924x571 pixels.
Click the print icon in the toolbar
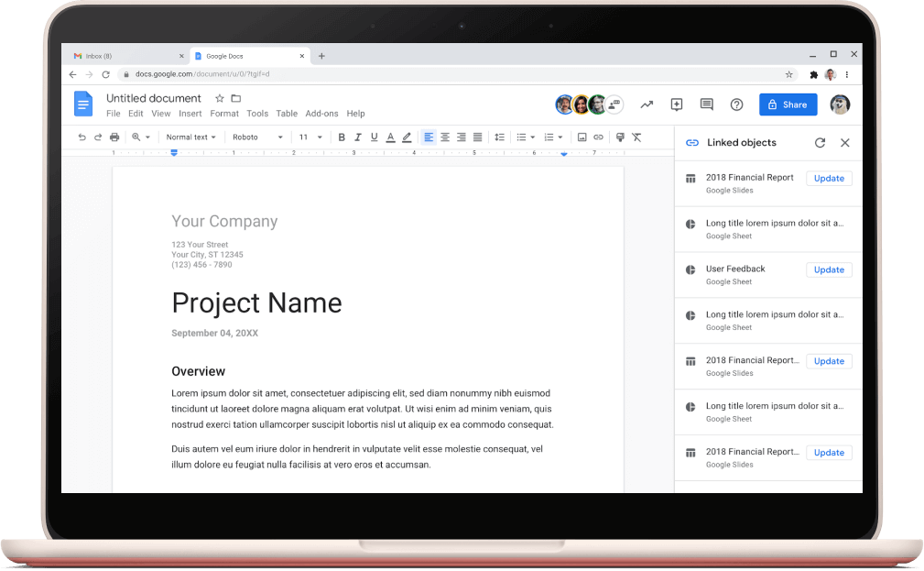[114, 137]
